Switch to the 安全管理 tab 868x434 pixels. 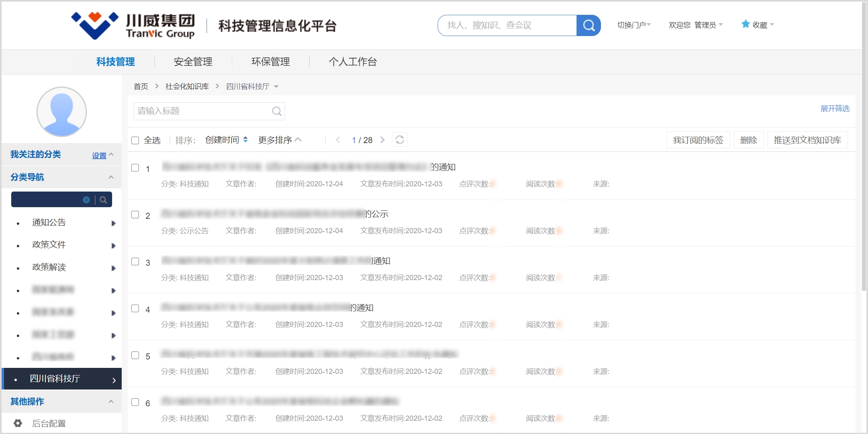(x=193, y=62)
